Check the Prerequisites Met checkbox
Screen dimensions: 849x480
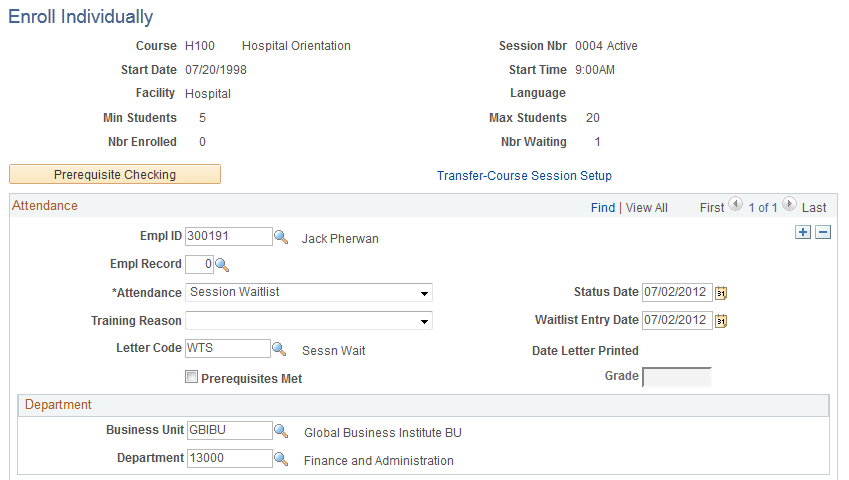pos(192,377)
